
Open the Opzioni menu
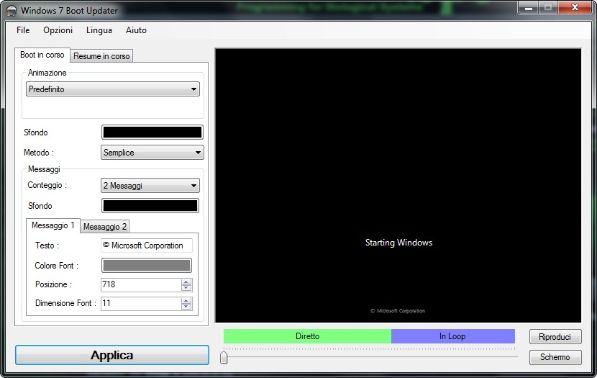(57, 30)
